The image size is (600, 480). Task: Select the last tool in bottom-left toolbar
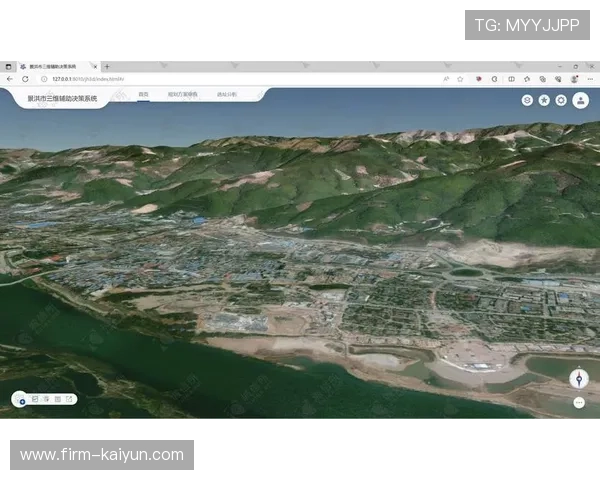tap(70, 399)
